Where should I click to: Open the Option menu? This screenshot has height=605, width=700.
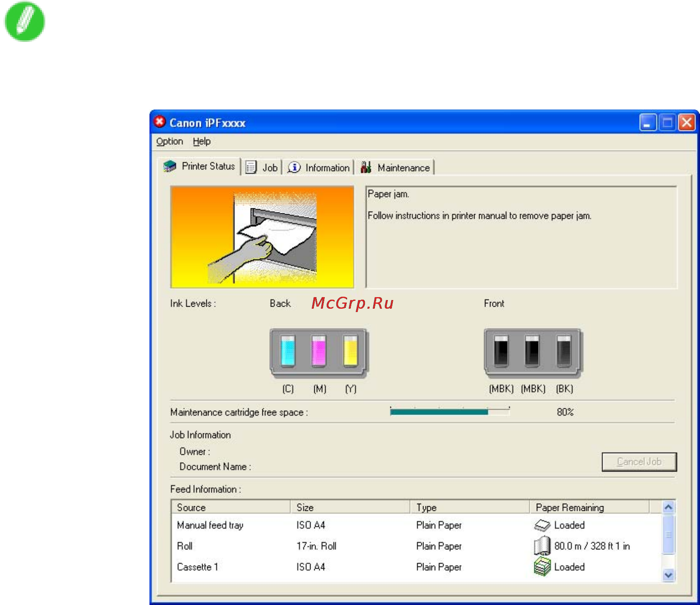tap(169, 141)
